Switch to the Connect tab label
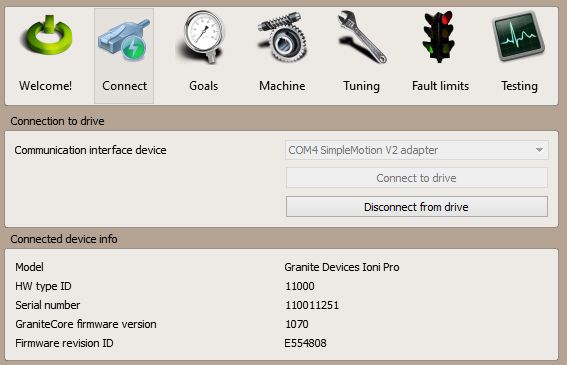567x365 pixels. point(124,86)
